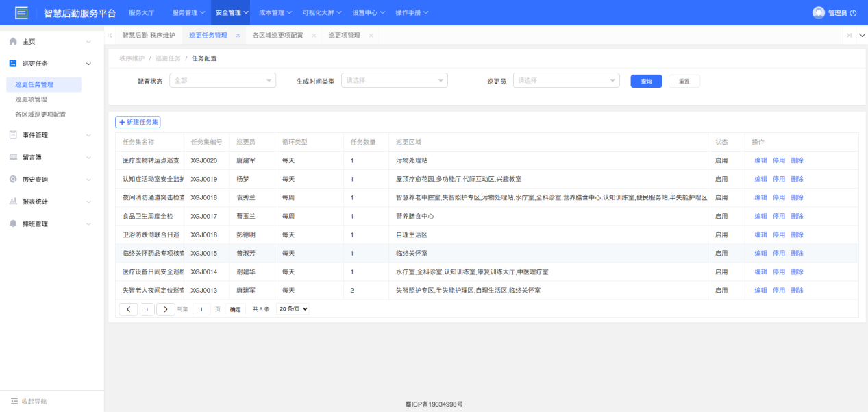Click the page jump number input
This screenshot has width=868, height=412.
coord(201,309)
